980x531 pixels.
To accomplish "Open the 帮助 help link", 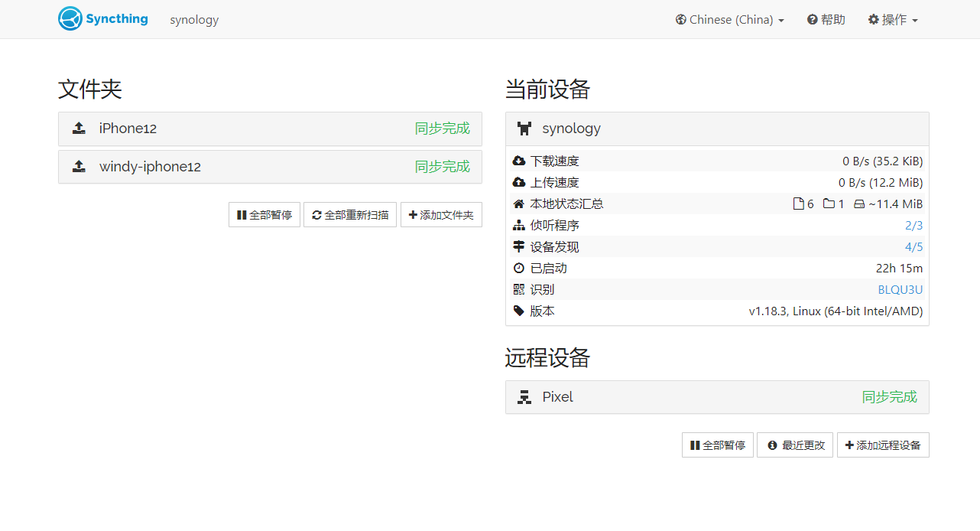I will pos(826,19).
